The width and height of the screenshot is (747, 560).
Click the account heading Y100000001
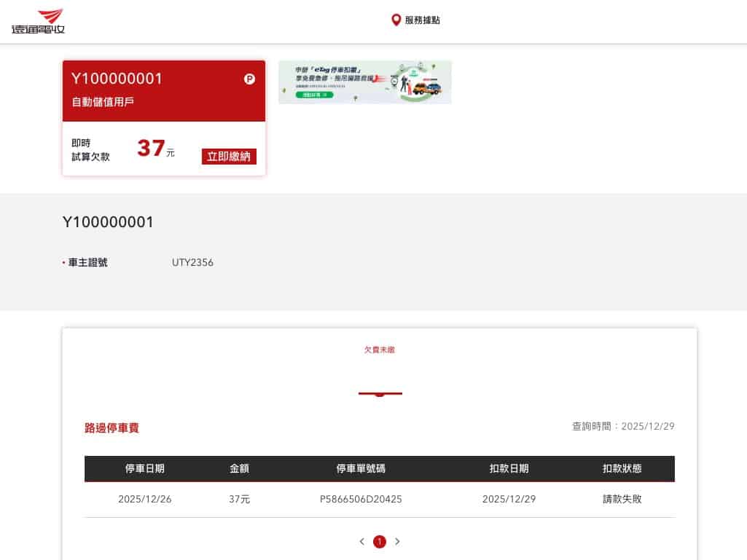click(108, 222)
